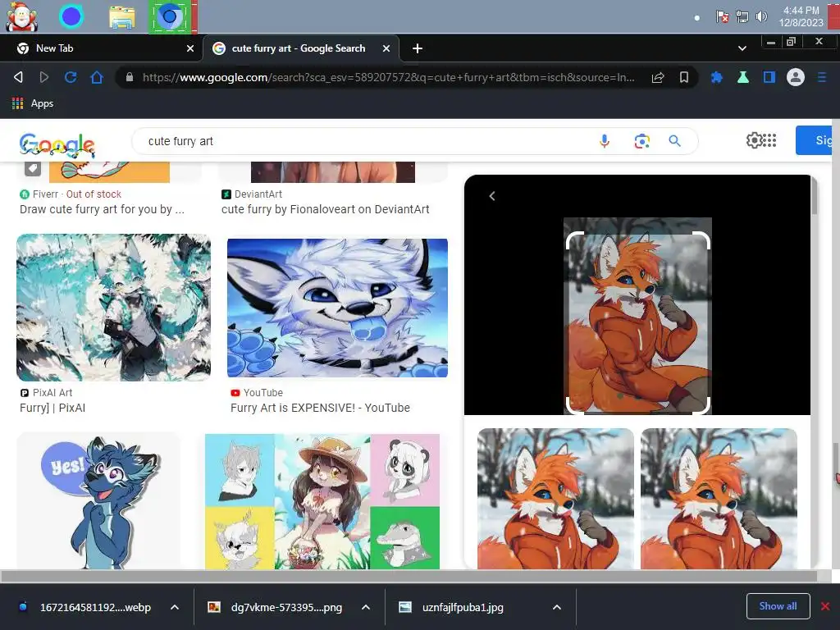840x630 pixels.
Task: Expand options for uznfajlfpuba1.jpg download
Action: 557,608
